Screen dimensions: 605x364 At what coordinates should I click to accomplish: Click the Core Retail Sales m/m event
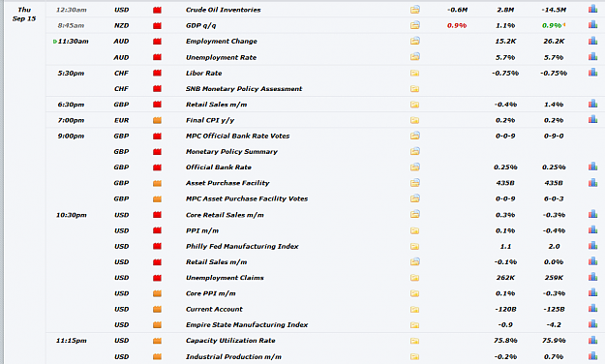click(225, 215)
